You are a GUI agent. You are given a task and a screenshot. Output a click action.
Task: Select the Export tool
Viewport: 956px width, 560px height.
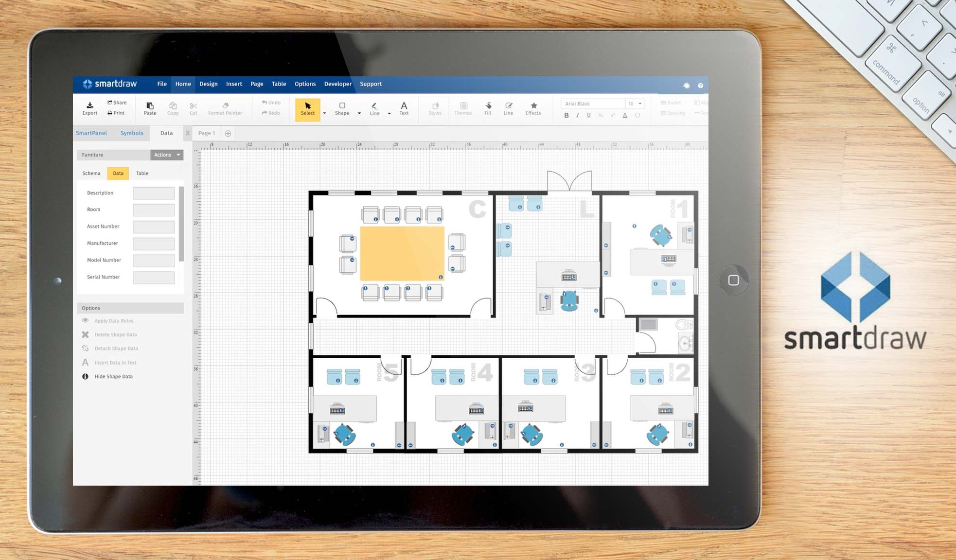click(x=89, y=108)
